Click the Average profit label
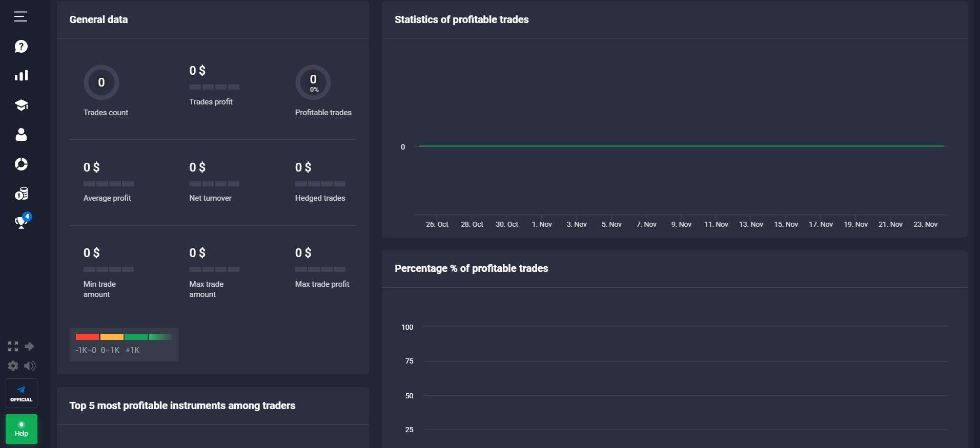This screenshot has height=448, width=980. coord(107,198)
